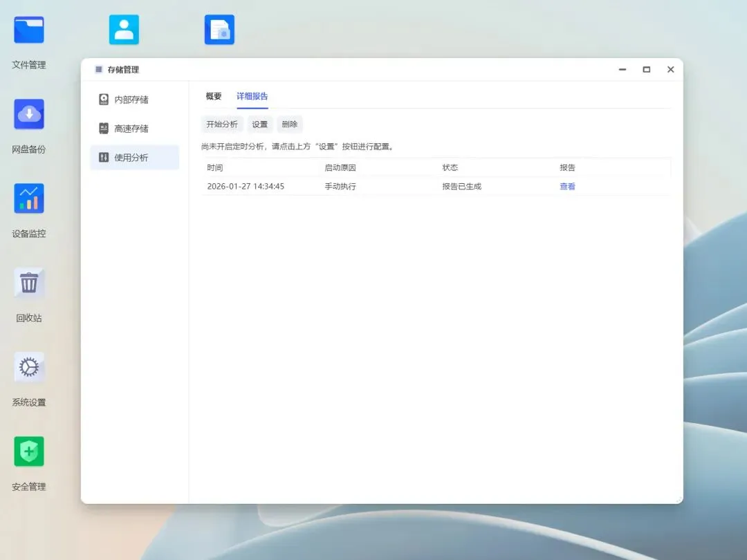Screen dimensions: 747x560
Task: Click the 使用分析 icon in sidebar
Action: coord(103,157)
